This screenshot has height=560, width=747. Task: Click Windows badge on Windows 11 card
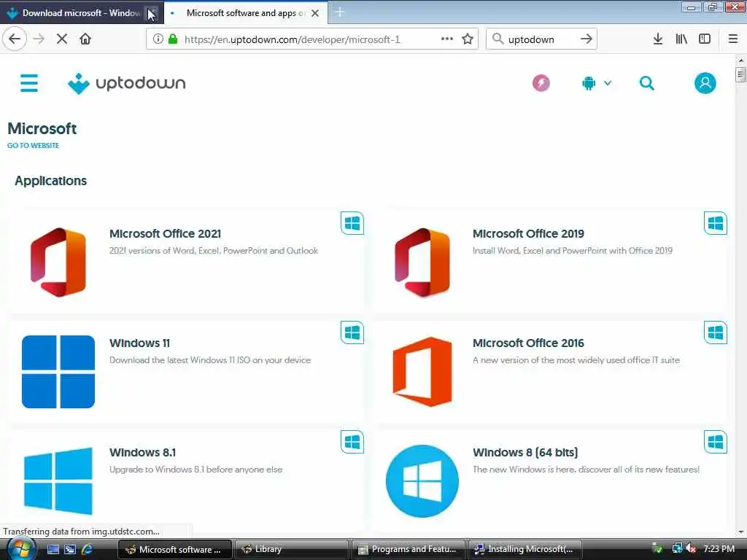click(x=352, y=332)
